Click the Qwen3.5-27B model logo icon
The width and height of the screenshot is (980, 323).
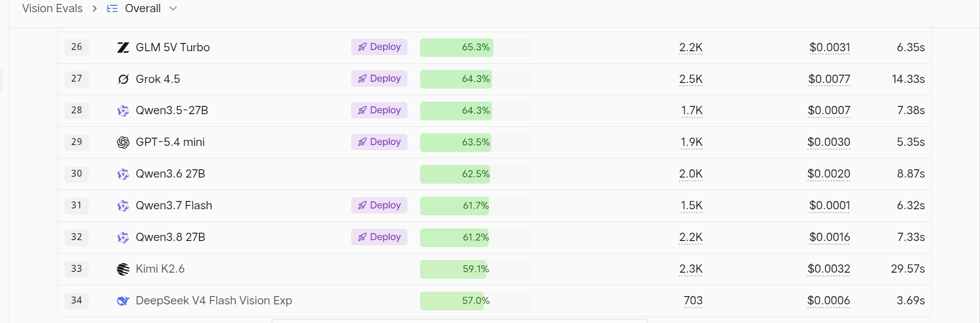[x=123, y=111]
